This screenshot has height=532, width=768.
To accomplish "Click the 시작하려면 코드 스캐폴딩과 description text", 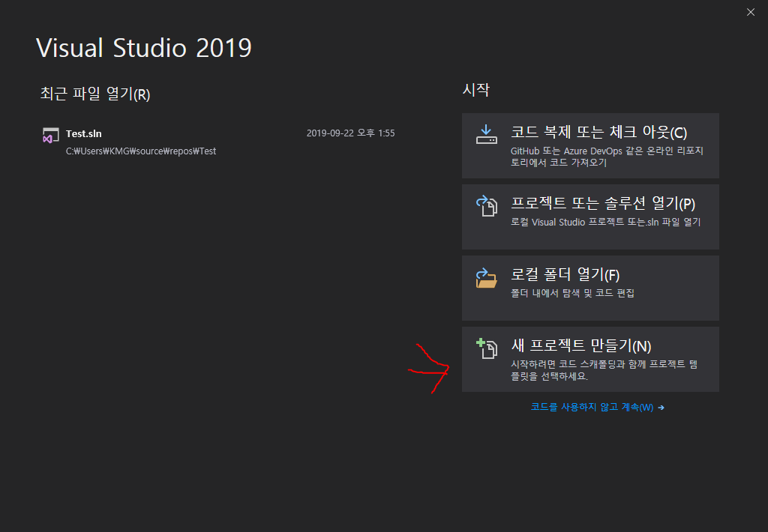I will click(604, 370).
